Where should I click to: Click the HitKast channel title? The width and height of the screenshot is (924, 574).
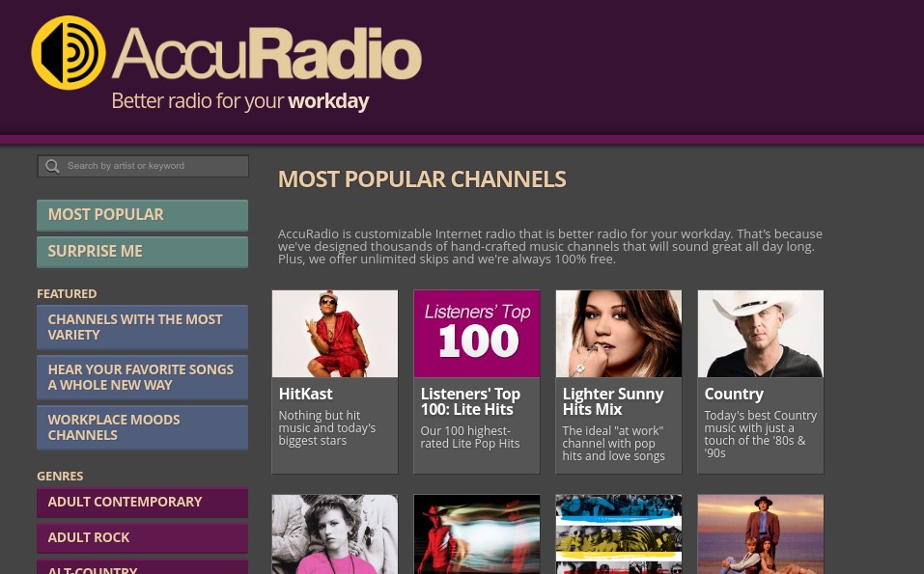coord(306,394)
